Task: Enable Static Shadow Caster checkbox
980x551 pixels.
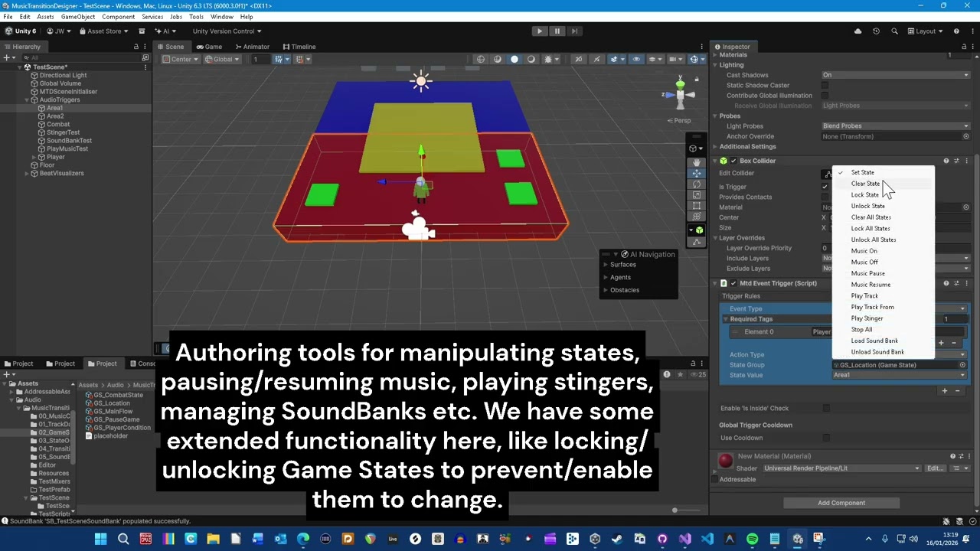Action: click(x=825, y=86)
